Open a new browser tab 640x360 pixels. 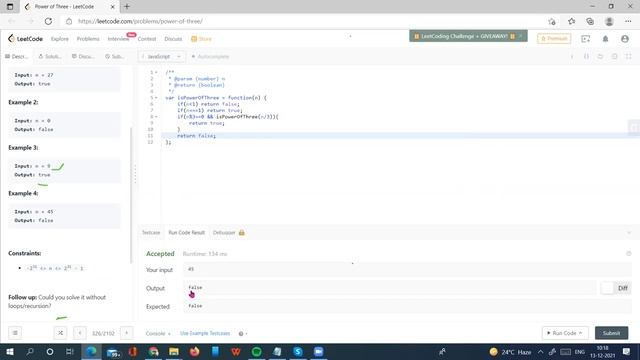[x=127, y=7]
